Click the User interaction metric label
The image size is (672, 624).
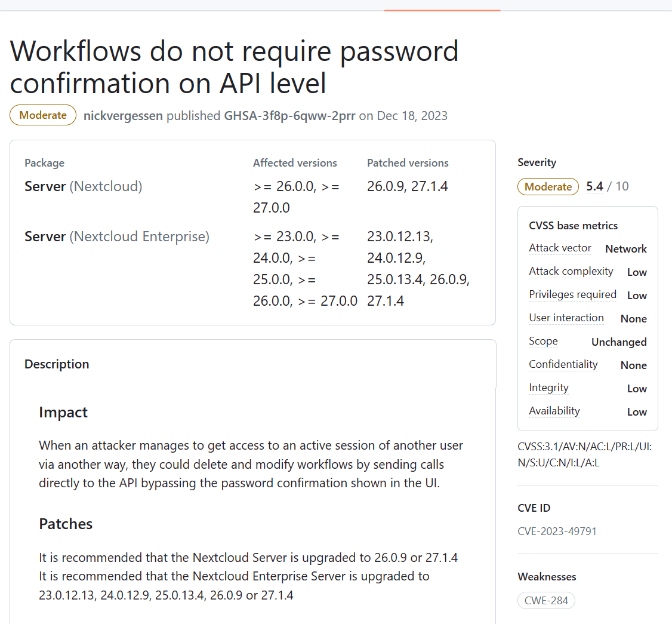click(566, 318)
